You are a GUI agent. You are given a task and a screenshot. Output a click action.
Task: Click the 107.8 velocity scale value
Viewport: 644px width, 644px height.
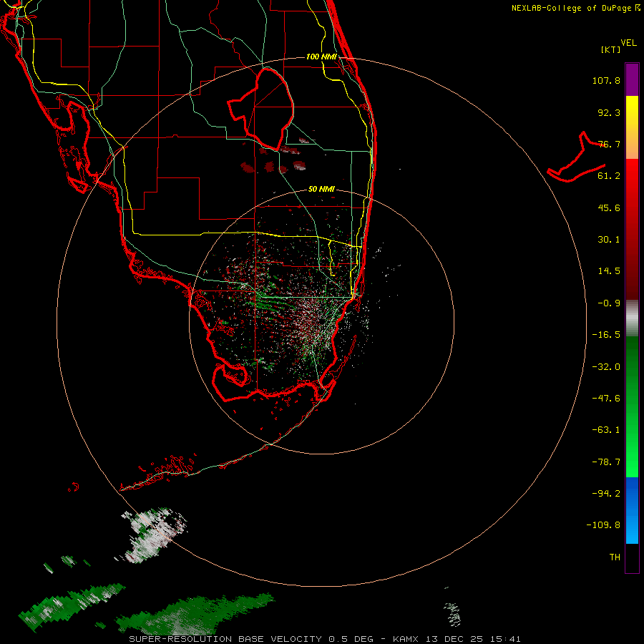point(606,80)
